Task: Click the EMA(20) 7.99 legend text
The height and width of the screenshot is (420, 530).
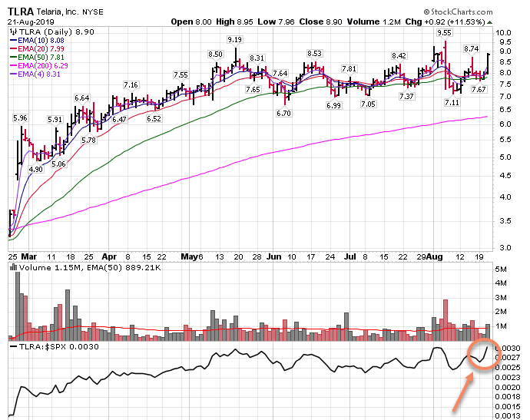Action: 41,48
